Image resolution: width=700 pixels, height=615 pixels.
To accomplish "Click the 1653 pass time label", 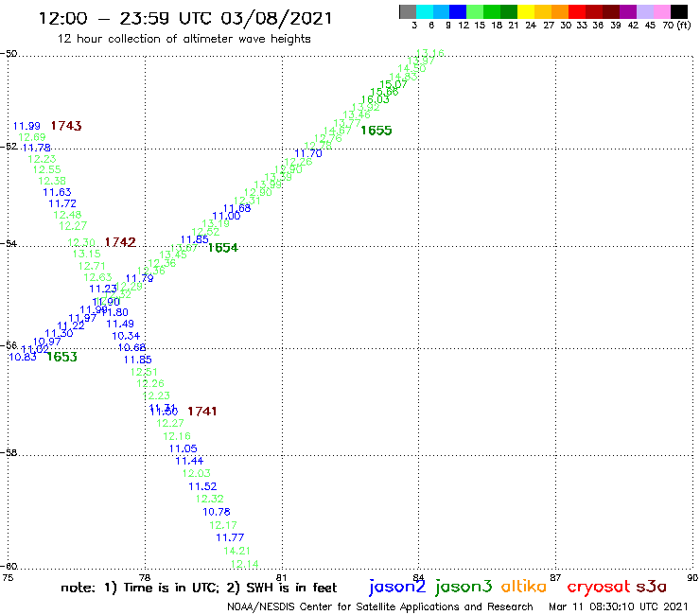I will coord(61,357).
